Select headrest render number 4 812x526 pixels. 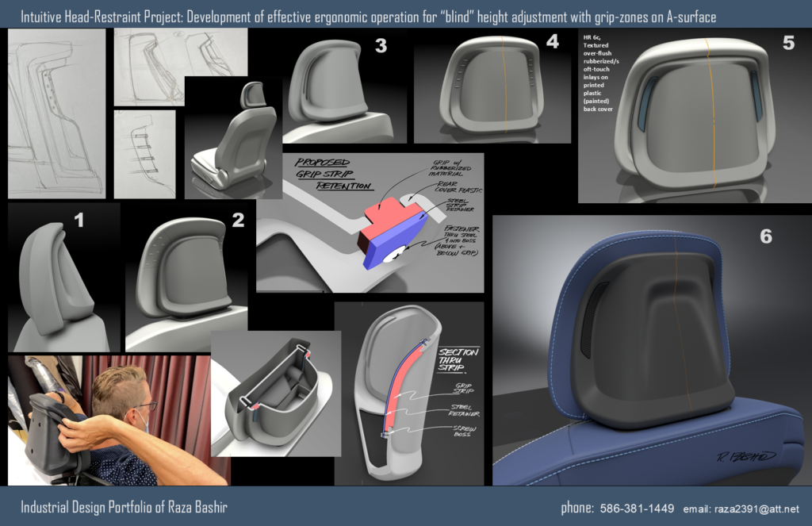click(x=492, y=86)
